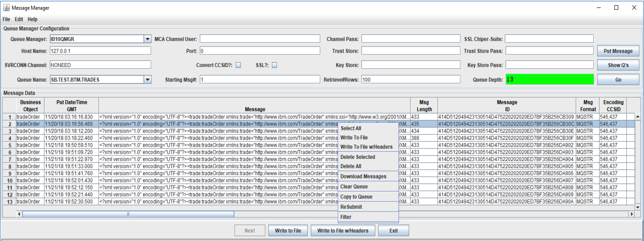Choose Download Messages in context menu
Viewport: 644px width, 241px height.
click(368, 176)
